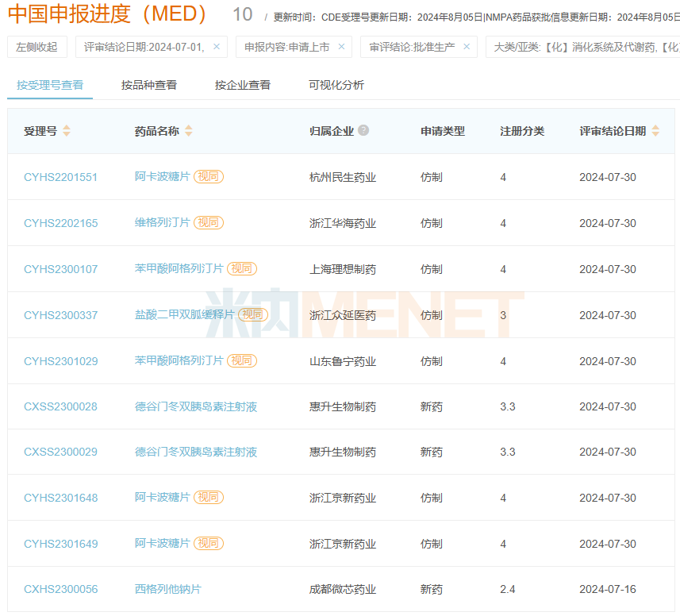Click 视同 badge on CYHS2301649 row
680x616 pixels.
click(209, 543)
